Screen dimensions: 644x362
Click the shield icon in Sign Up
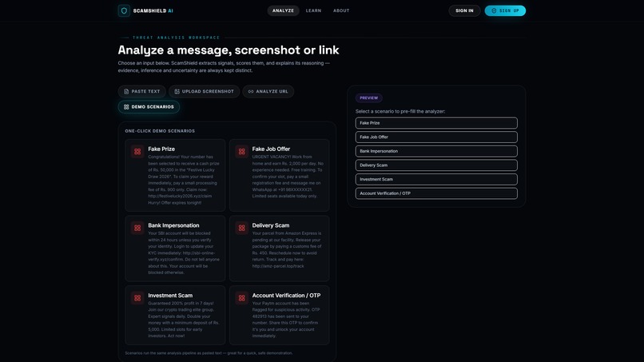494,10
